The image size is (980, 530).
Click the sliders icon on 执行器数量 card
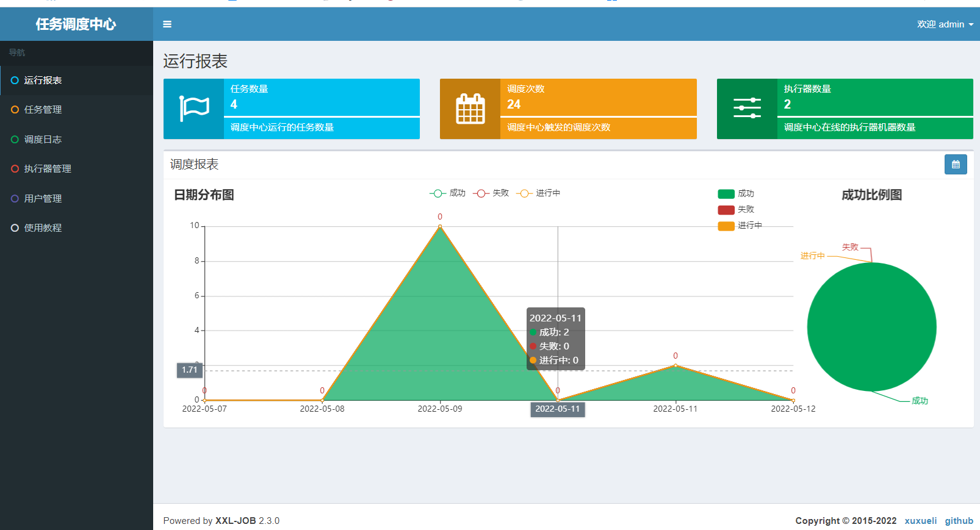[x=747, y=109]
